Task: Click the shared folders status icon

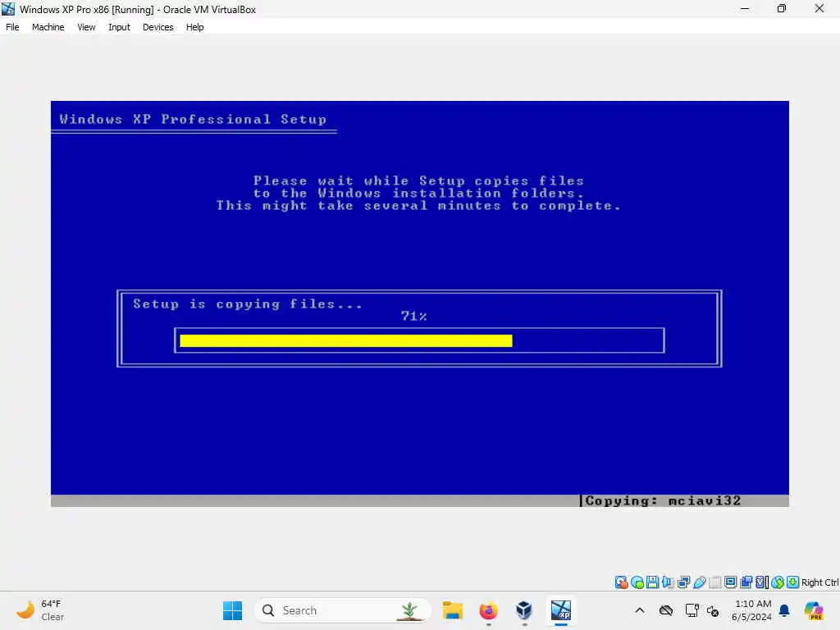Action: [714, 582]
